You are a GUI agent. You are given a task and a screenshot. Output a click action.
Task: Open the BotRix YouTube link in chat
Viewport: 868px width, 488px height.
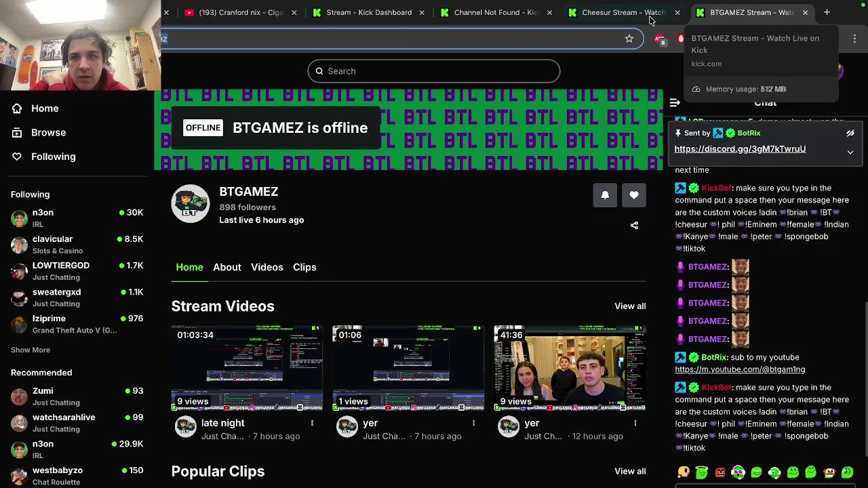point(740,369)
